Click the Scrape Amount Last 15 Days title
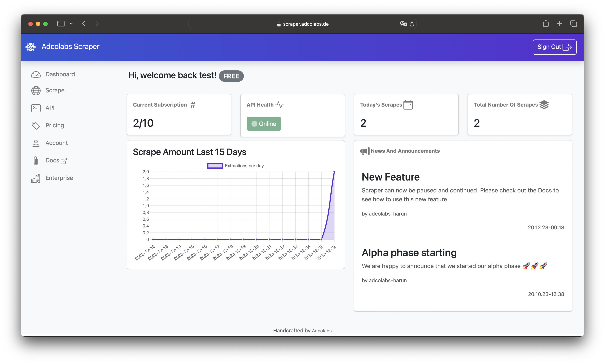Viewport: 605px width, 364px height. click(x=190, y=152)
